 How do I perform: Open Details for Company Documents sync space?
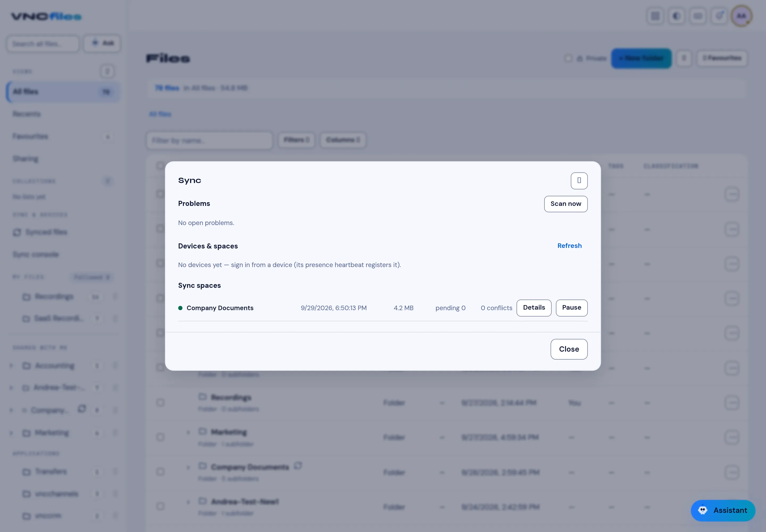coord(534,308)
